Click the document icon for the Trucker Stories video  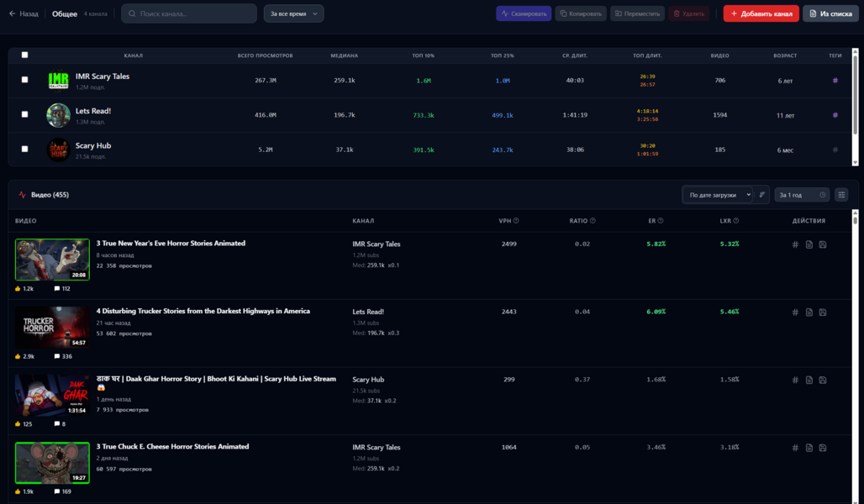809,312
